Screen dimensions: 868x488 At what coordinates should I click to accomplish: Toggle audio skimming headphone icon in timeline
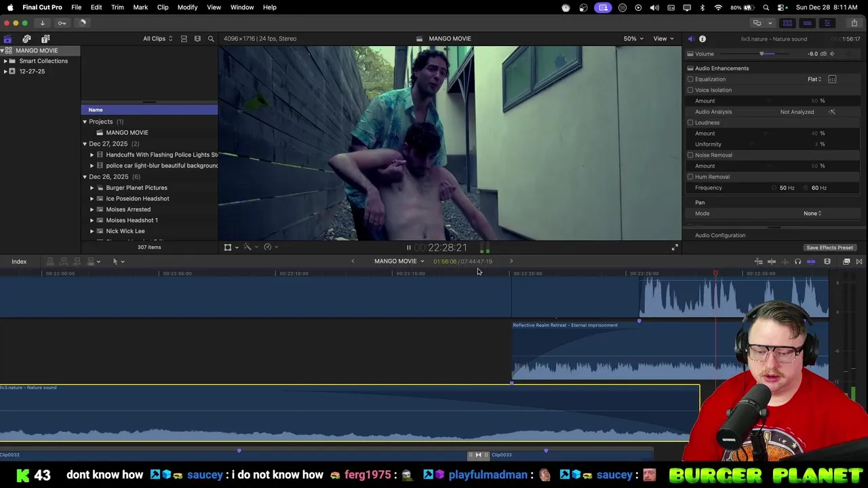click(797, 262)
